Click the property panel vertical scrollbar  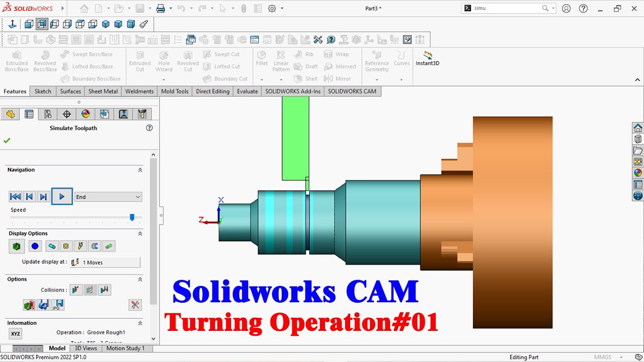point(153,231)
